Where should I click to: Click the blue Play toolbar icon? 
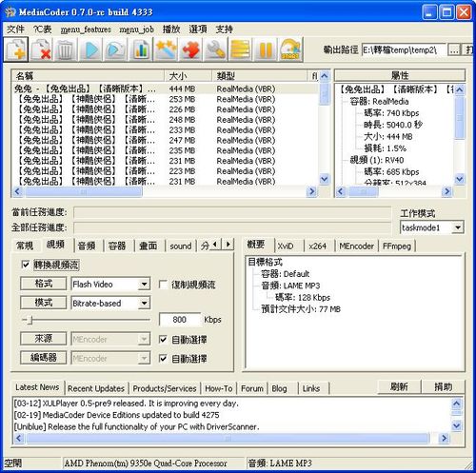pos(91,49)
